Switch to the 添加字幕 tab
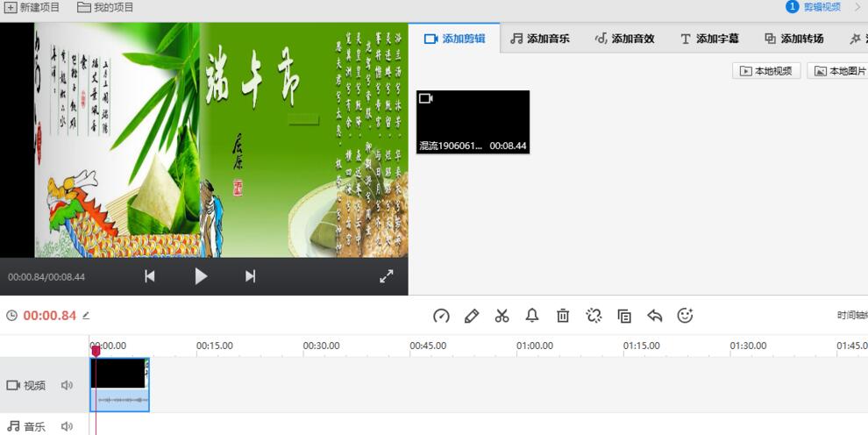 pos(709,39)
